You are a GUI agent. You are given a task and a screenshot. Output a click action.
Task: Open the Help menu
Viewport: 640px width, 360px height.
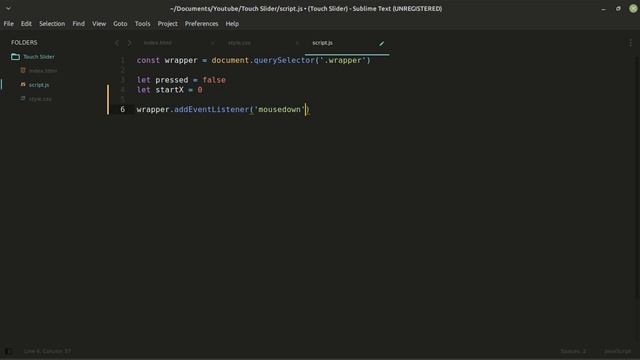[232, 24]
